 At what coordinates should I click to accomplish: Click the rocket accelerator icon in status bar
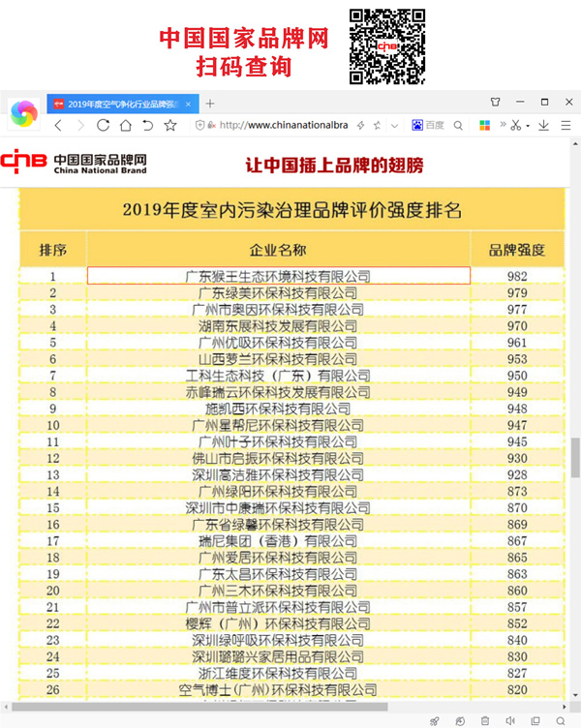pos(434,721)
